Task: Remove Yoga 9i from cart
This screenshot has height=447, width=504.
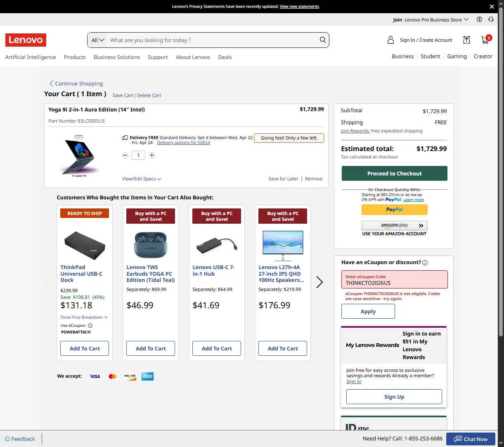Action: click(314, 179)
